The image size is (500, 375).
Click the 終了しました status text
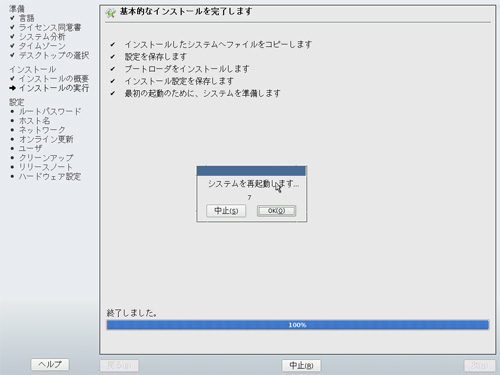click(132, 313)
